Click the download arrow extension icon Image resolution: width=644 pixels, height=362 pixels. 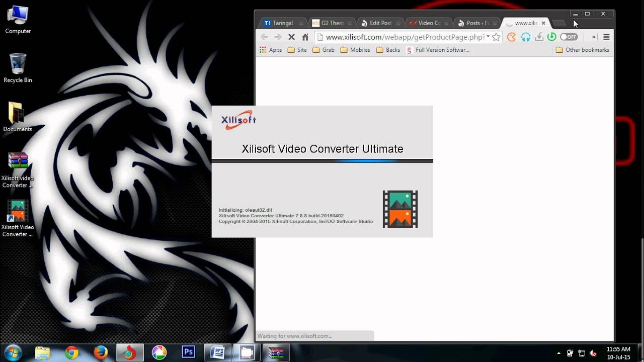[539, 37]
